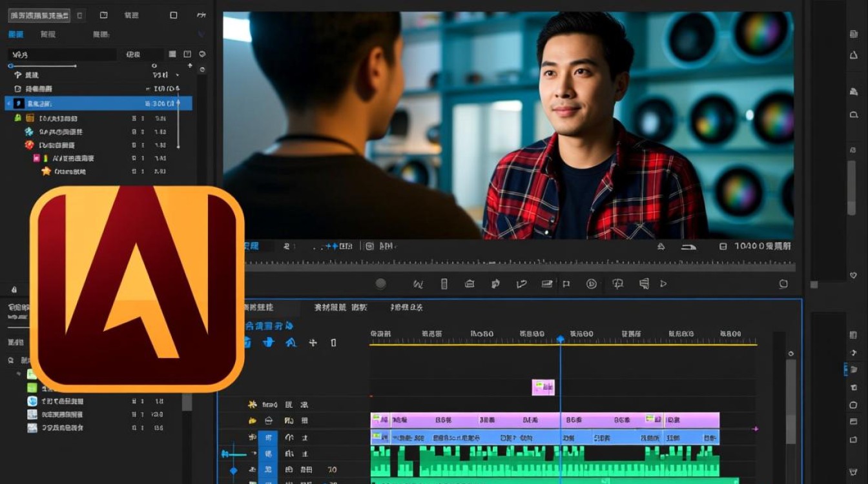Click the blue playhead marker on the timeline ruler
Image resolution: width=868 pixels, height=484 pixels.
560,339
